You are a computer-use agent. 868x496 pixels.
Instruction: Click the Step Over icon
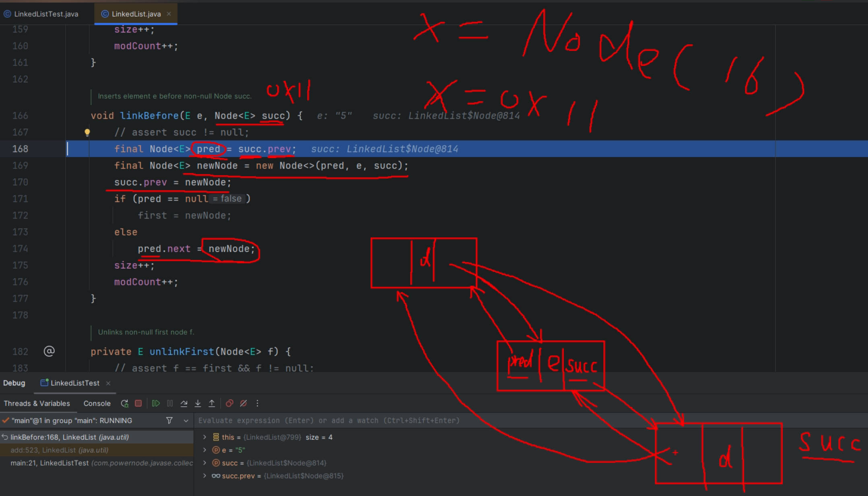(x=184, y=403)
